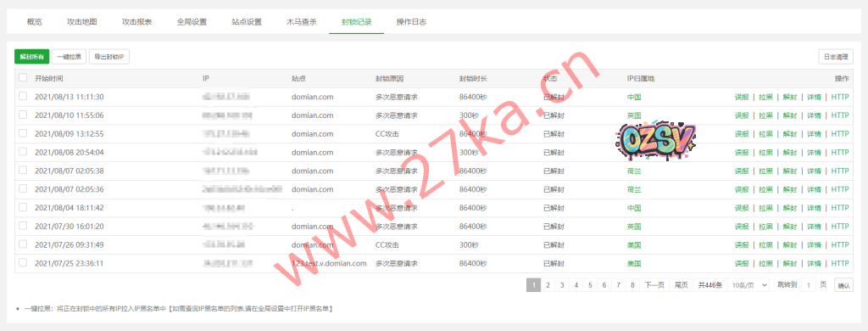Open the 10条/页 page size dropdown

click(748, 285)
